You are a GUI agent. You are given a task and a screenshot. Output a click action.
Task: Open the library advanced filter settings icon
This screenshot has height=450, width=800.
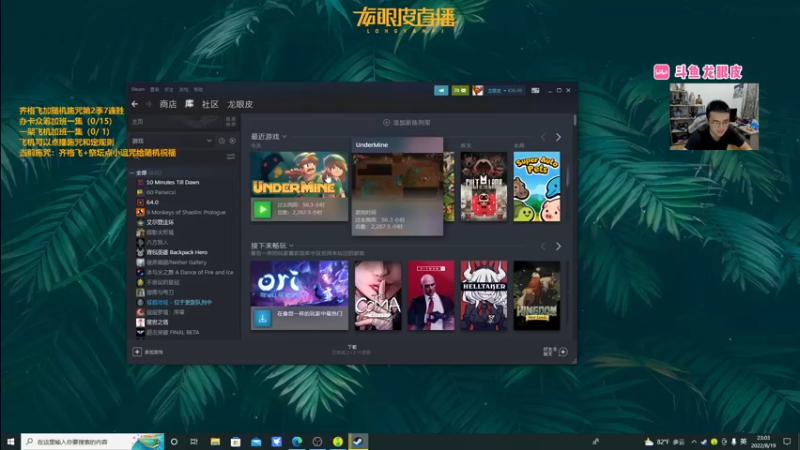point(231,157)
